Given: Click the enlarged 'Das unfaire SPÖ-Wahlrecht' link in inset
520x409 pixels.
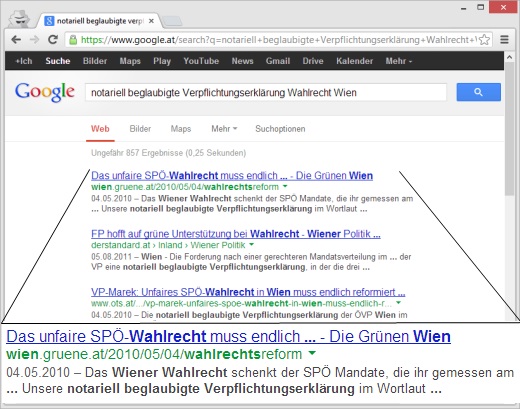Looking at the screenshot, I should [228, 336].
